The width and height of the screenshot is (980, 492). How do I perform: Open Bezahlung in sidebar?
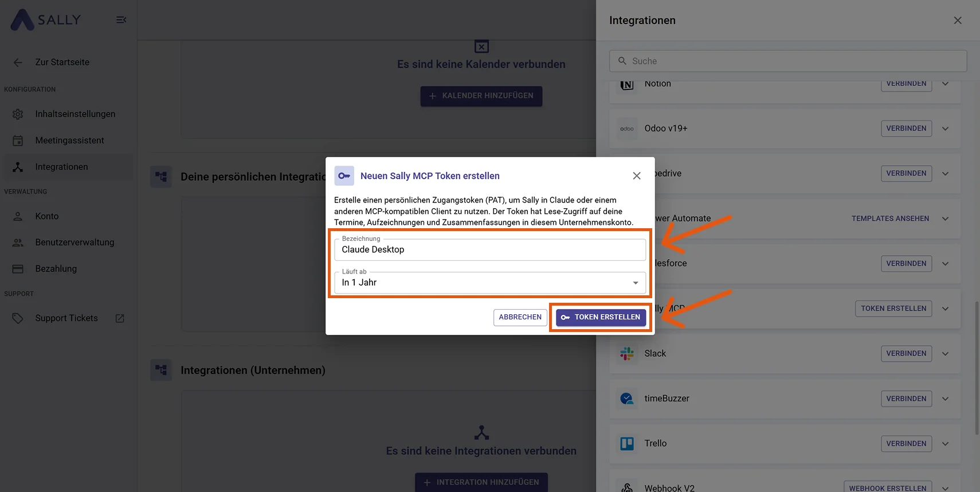point(69,269)
